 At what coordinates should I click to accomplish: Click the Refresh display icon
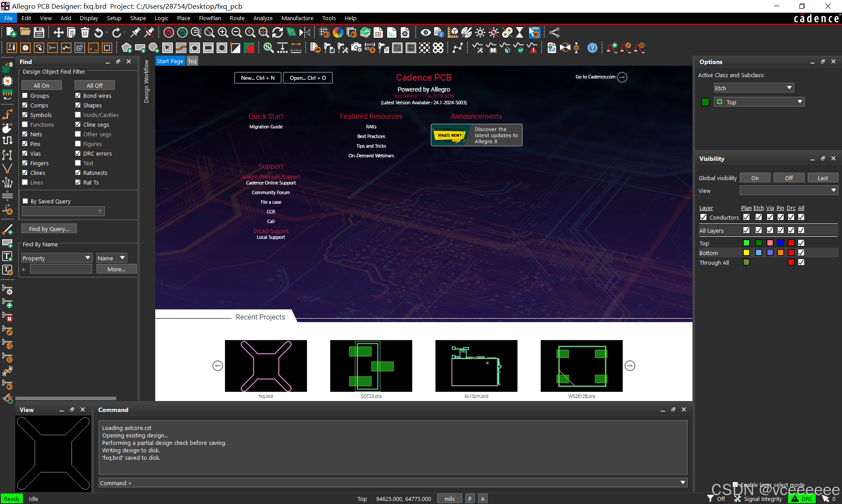278,32
